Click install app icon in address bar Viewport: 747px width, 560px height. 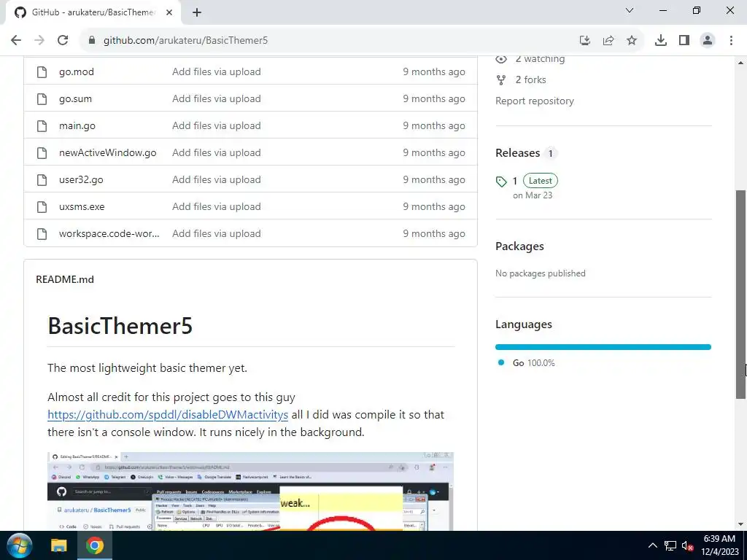(585, 41)
